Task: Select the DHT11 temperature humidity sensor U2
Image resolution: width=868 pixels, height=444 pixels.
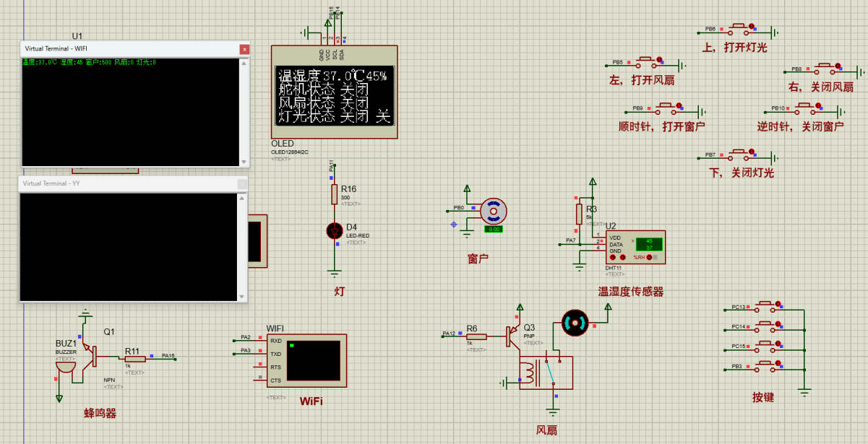Action: tap(636, 245)
